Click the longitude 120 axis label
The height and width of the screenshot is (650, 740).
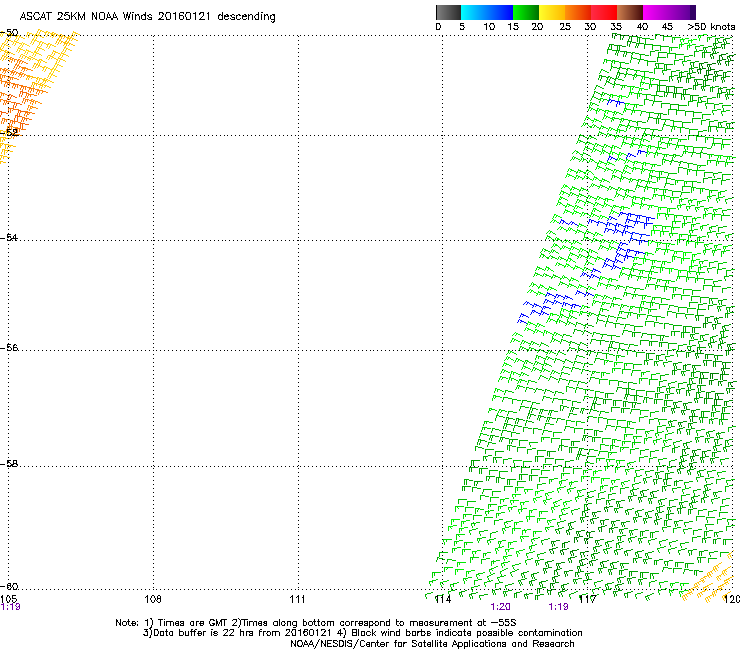click(x=730, y=598)
